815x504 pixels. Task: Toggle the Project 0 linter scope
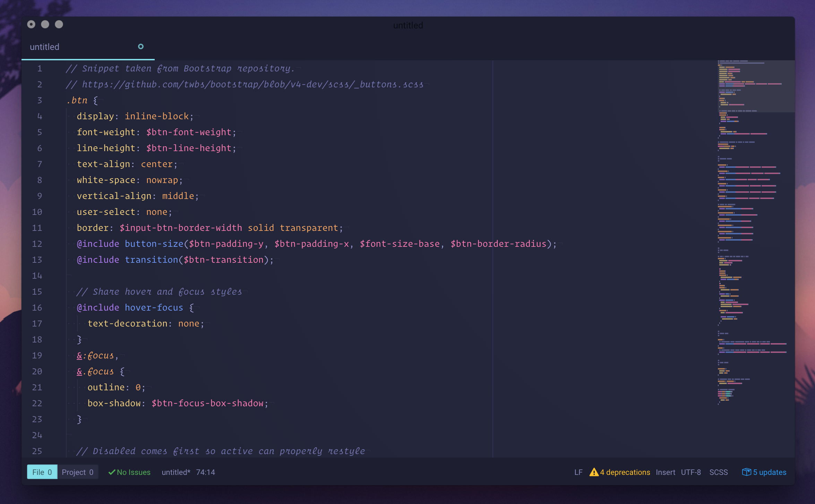(78, 472)
